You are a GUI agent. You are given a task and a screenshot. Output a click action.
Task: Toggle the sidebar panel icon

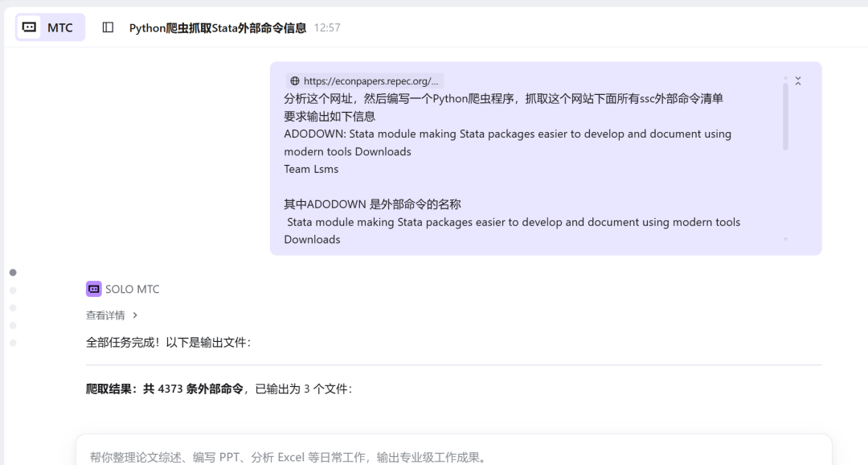[108, 27]
